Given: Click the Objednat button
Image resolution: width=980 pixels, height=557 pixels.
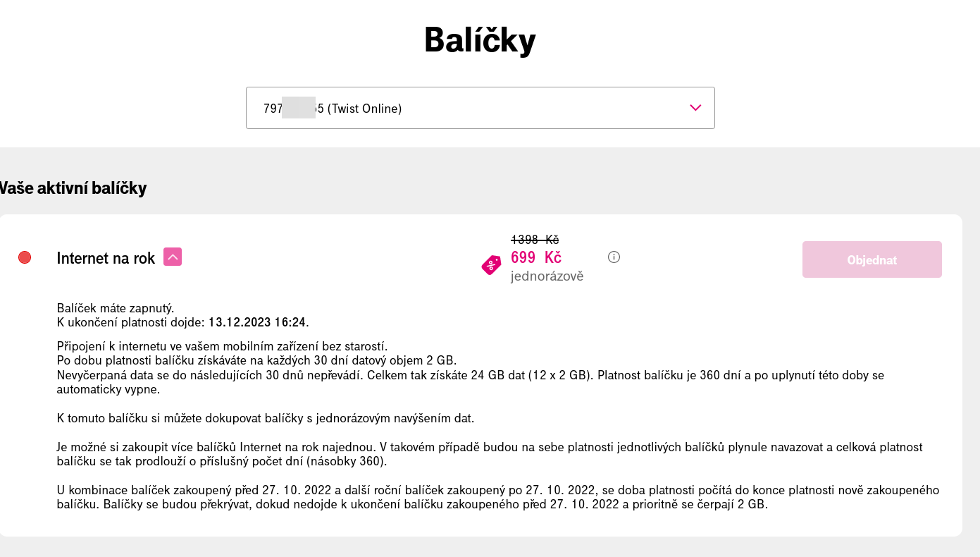Looking at the screenshot, I should tap(872, 259).
